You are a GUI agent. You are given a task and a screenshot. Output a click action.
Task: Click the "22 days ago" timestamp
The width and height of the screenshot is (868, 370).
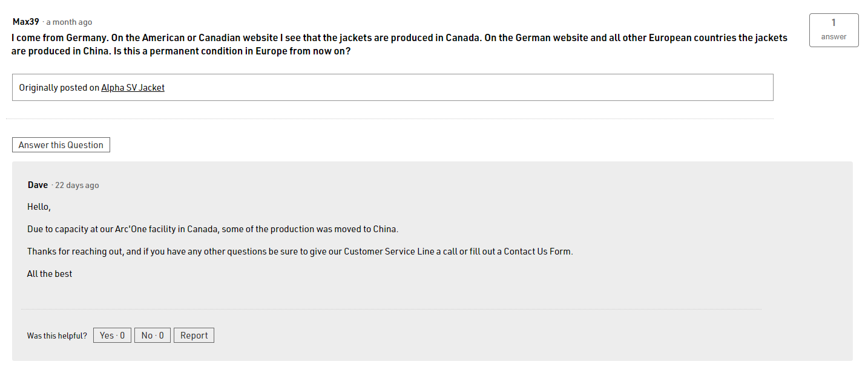coord(77,186)
